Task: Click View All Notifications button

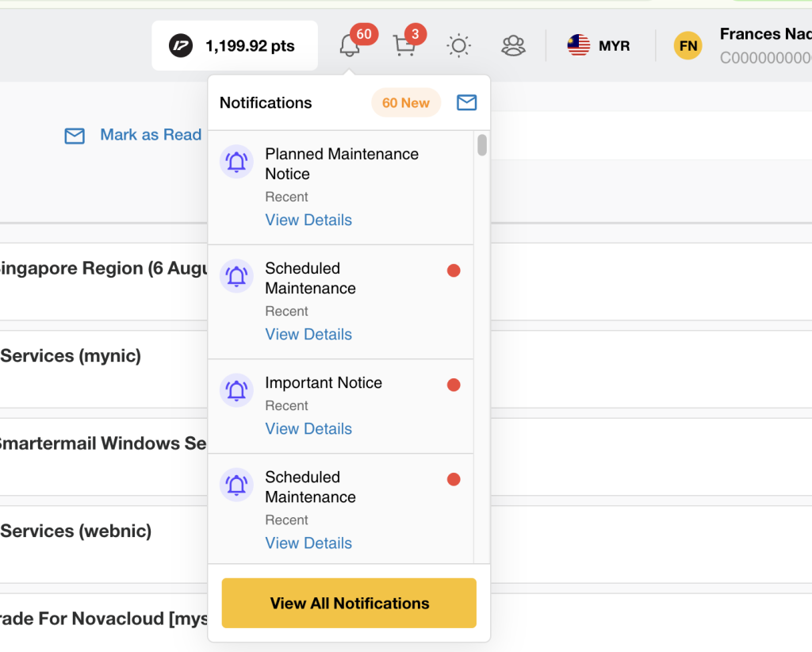Action: (x=349, y=604)
